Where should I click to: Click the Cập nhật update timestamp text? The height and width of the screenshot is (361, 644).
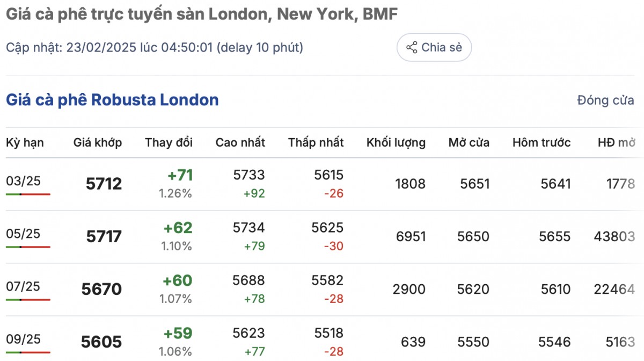[155, 48]
